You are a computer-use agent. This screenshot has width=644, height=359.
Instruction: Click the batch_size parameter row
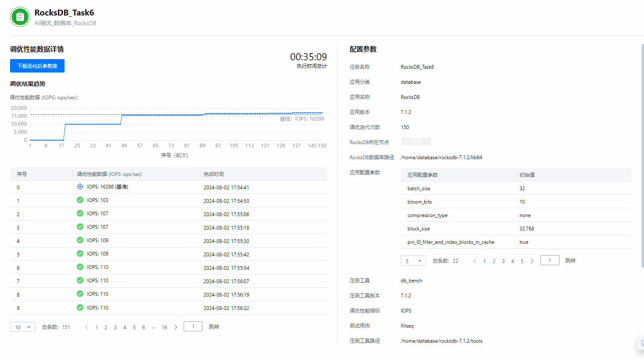click(x=516, y=188)
